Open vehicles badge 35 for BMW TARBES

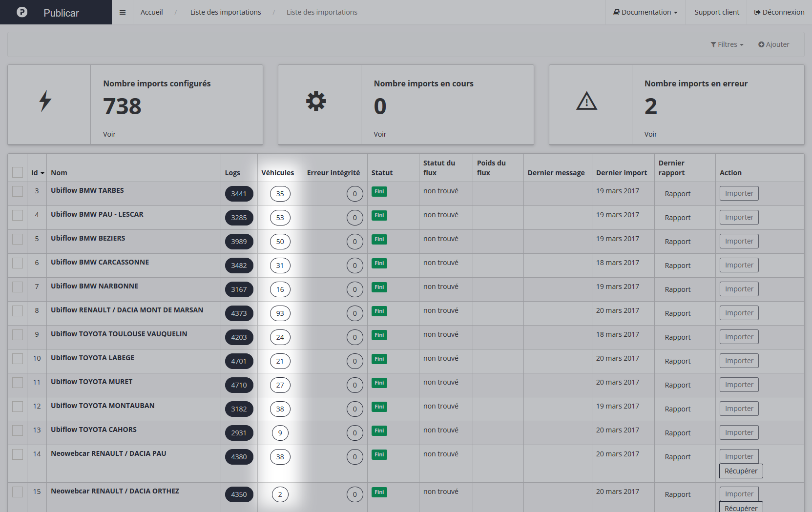coord(280,194)
